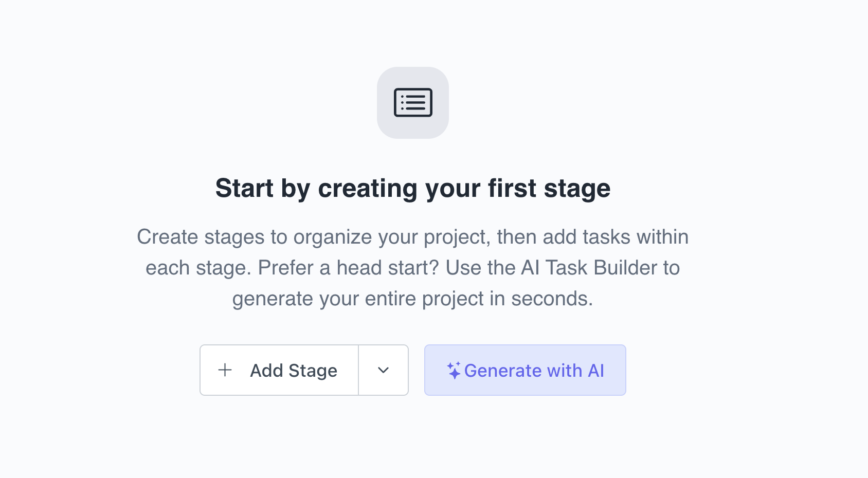Show more Add Stage choices via chevron

tap(383, 370)
